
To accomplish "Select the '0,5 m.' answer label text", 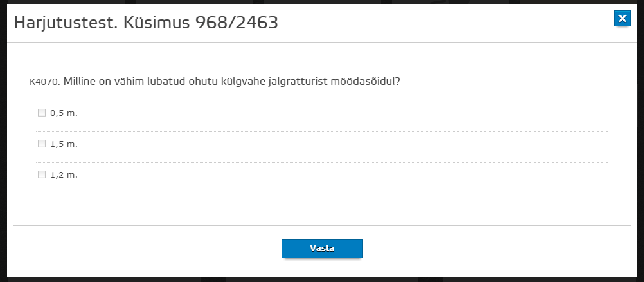I will 64,113.
